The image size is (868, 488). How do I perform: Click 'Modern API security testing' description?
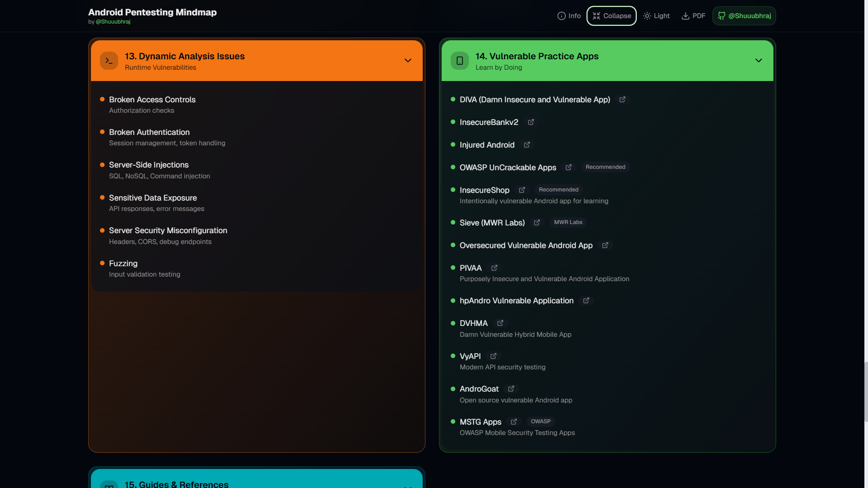tap(502, 367)
